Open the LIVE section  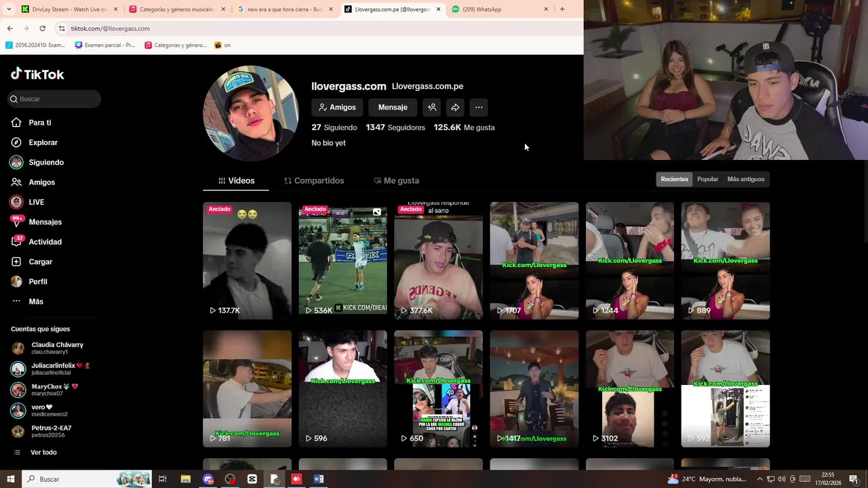click(x=27, y=202)
